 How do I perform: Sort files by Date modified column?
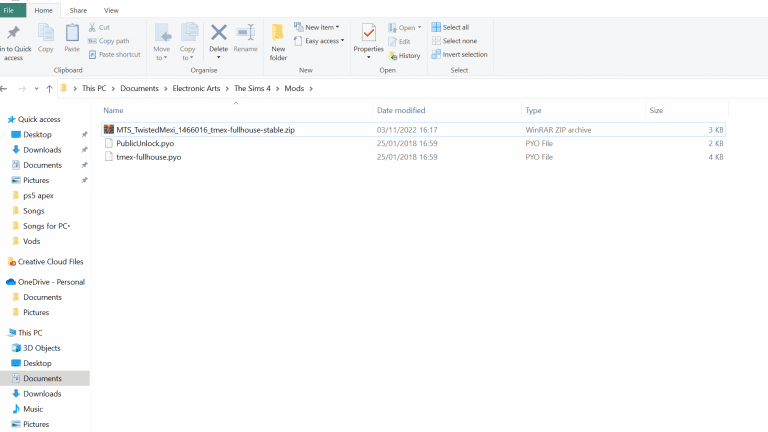(400, 110)
